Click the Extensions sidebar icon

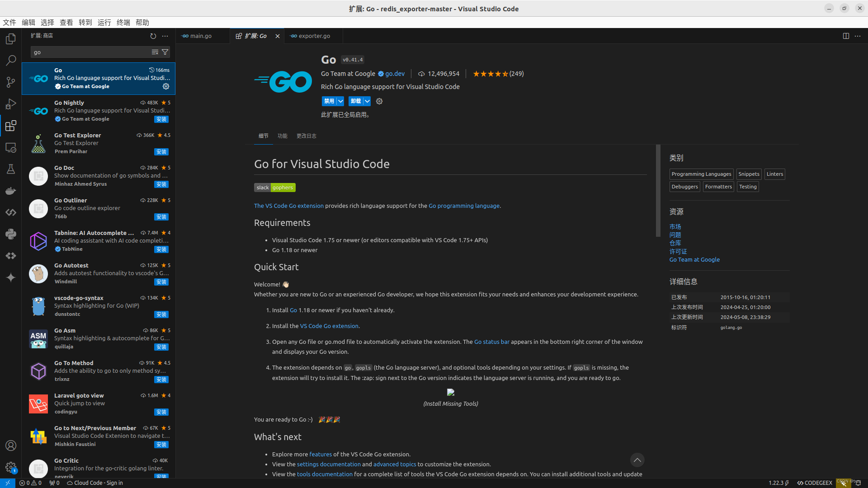[11, 126]
